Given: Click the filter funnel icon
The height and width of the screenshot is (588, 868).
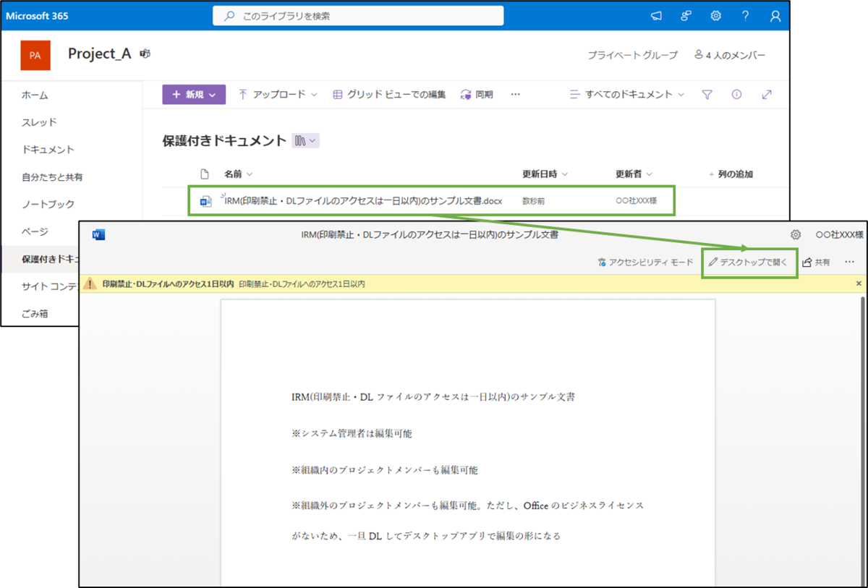Looking at the screenshot, I should (x=707, y=94).
